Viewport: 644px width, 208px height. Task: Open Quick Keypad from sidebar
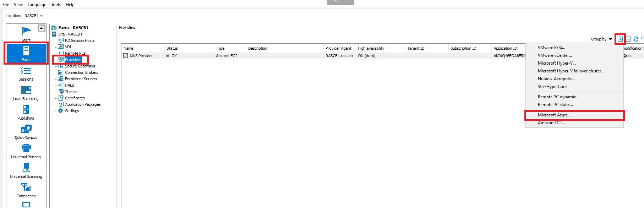pos(26,132)
